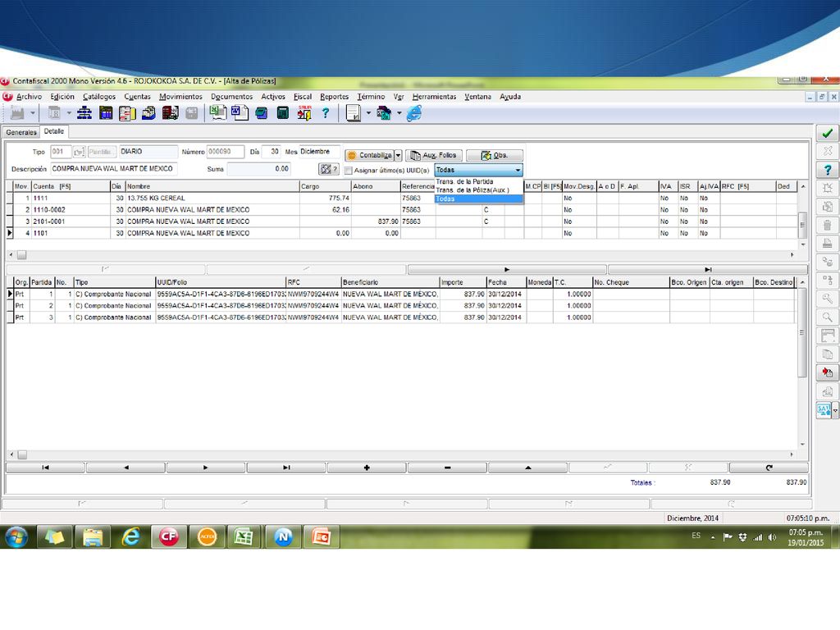Click the Word document export toolbar icon
The width and height of the screenshot is (840, 630).
coord(240,112)
